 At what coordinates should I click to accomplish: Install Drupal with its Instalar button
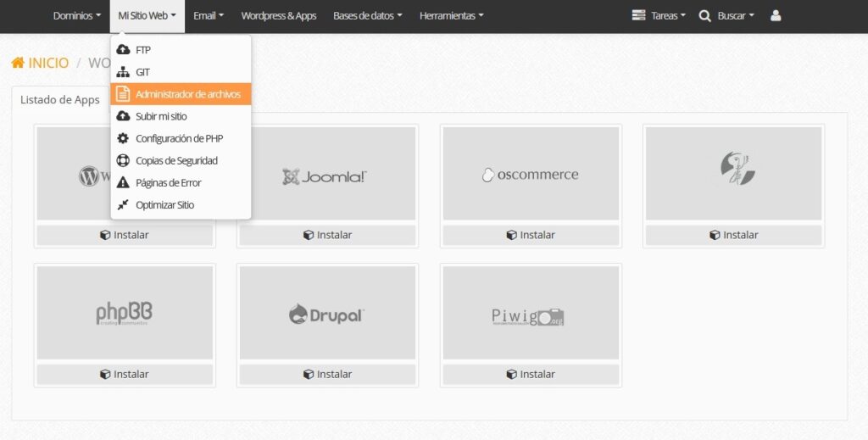tap(328, 374)
